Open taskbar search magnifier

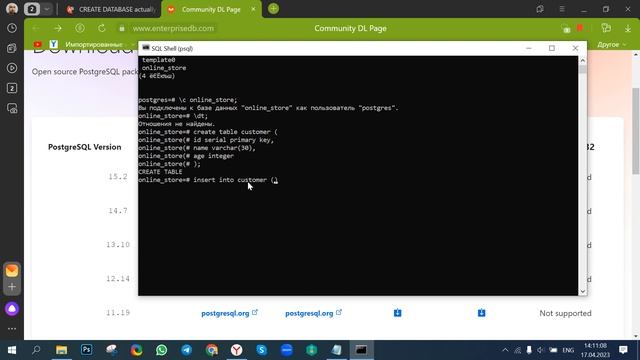pos(36,350)
